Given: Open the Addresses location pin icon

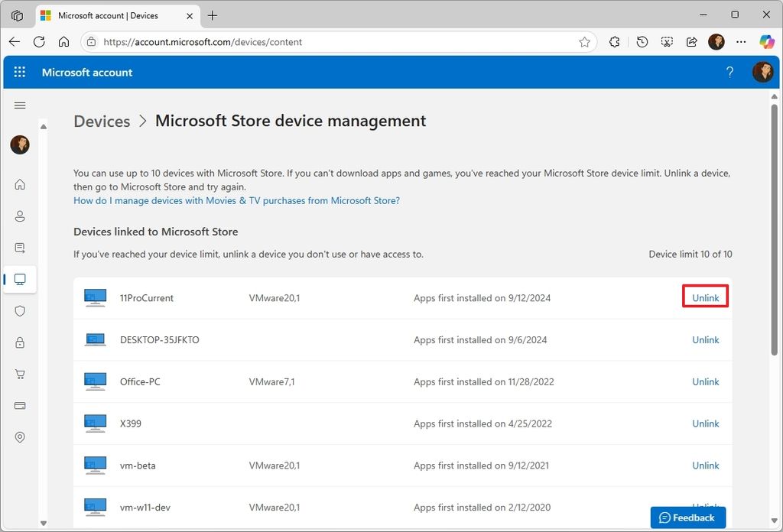Looking at the screenshot, I should click(19, 436).
